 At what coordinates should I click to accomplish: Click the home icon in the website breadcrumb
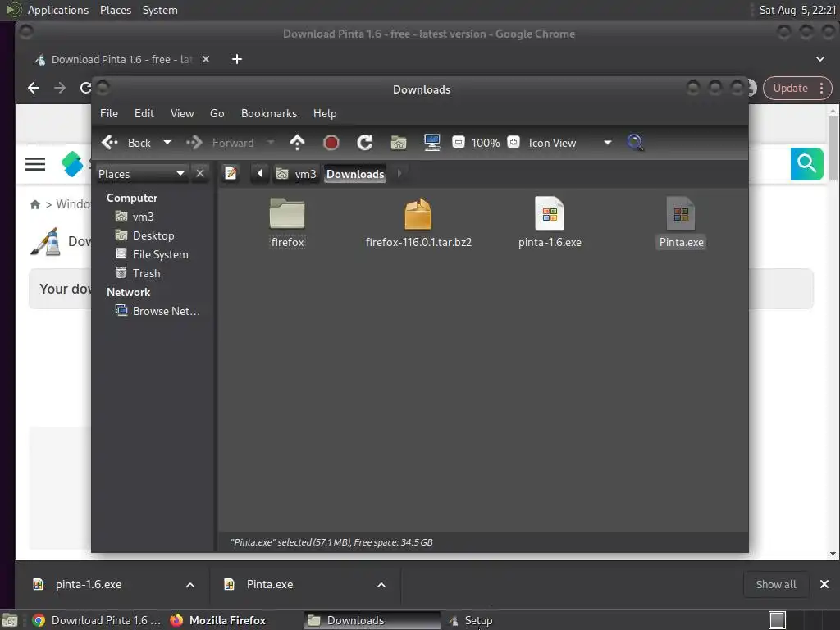[35, 204]
